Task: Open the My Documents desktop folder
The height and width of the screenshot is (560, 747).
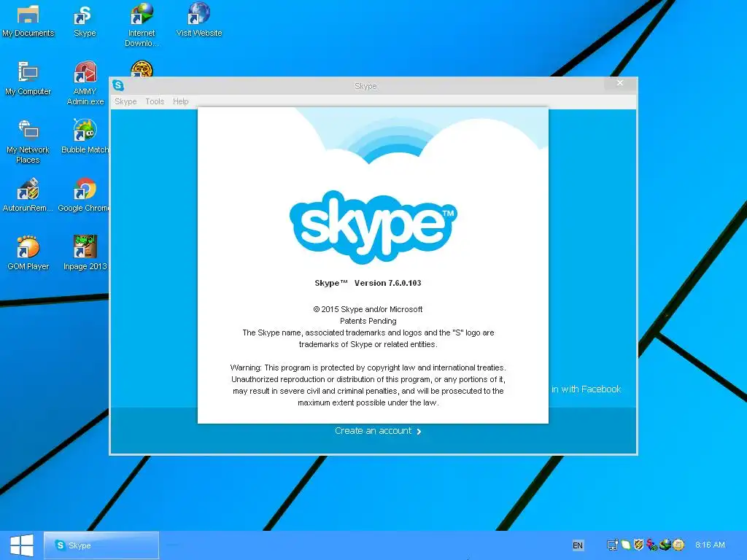Action: click(28, 21)
